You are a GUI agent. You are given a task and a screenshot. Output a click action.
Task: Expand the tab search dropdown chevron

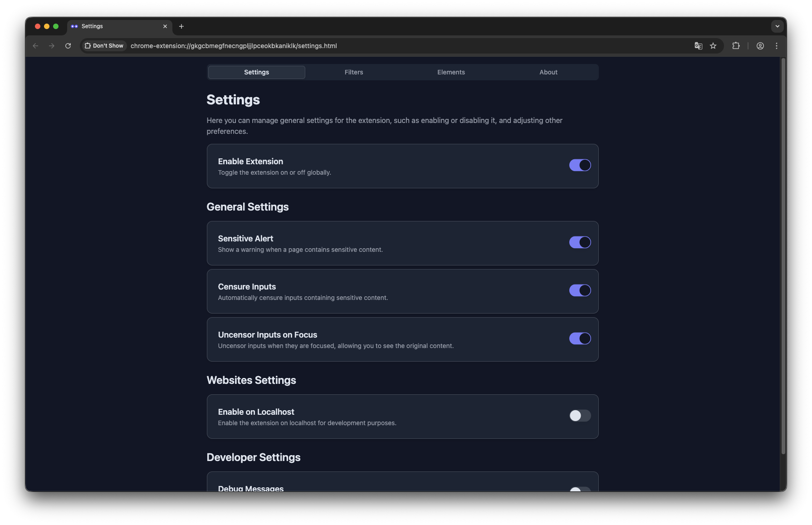click(x=777, y=26)
